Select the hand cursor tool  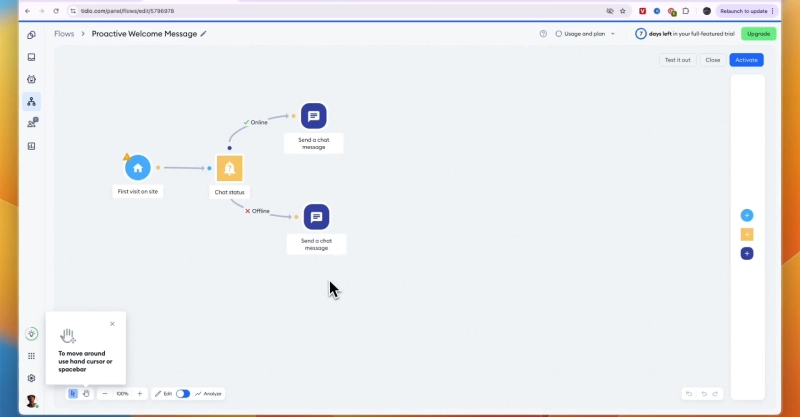[86, 394]
